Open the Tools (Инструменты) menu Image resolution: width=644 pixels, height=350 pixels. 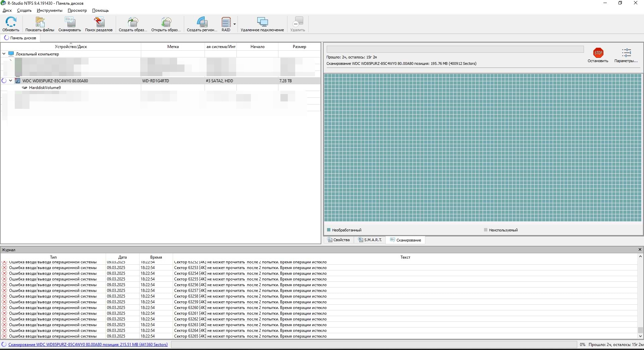click(x=50, y=10)
